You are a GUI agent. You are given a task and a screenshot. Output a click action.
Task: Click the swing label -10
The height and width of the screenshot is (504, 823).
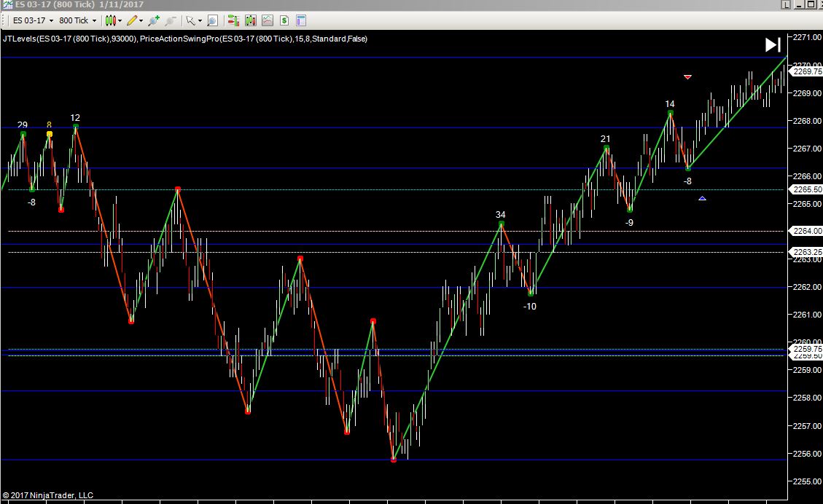(x=530, y=307)
